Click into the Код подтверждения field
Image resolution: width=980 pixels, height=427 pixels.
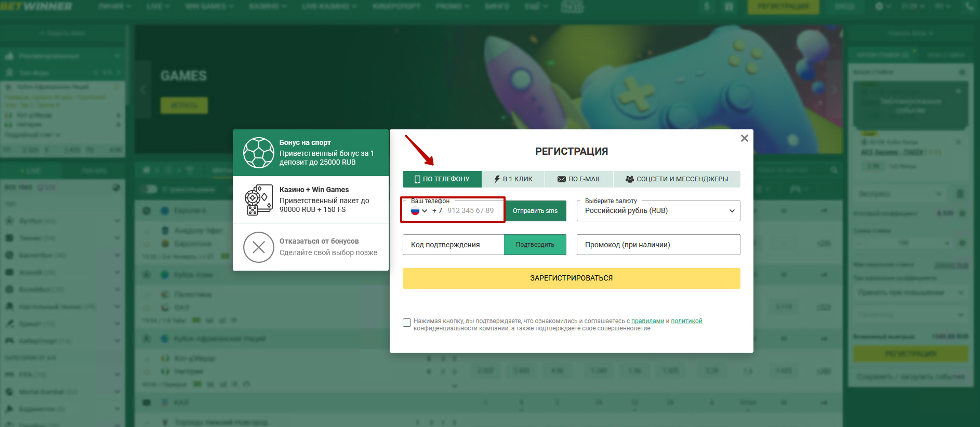(453, 245)
